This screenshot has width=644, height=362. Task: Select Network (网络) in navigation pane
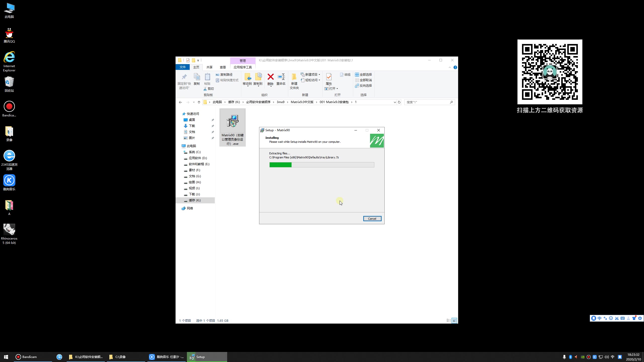[190, 208]
